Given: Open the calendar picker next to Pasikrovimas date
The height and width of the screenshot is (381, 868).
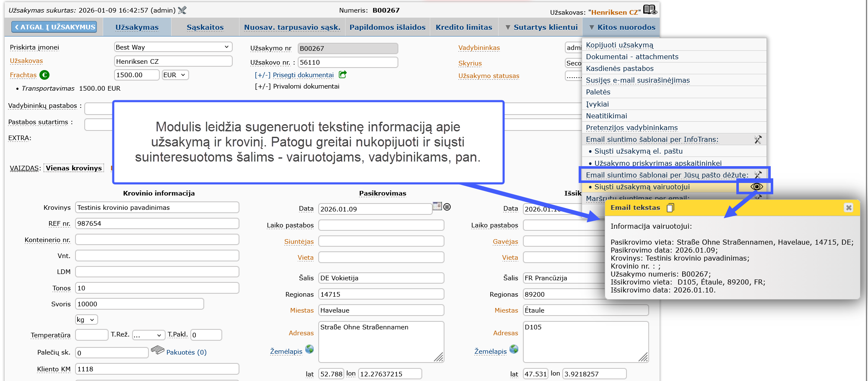Looking at the screenshot, I should click(437, 206).
